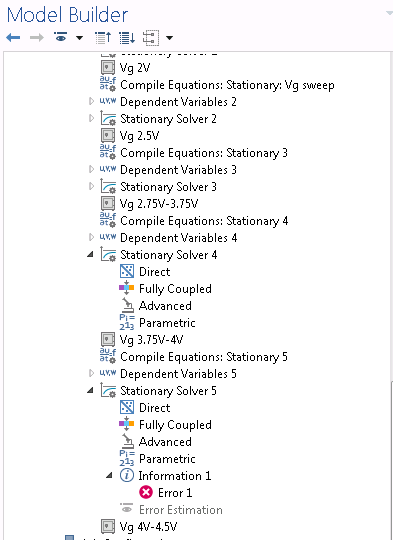The image size is (393, 540).
Task: Click the forward navigation arrow
Action: pyautogui.click(x=37, y=38)
